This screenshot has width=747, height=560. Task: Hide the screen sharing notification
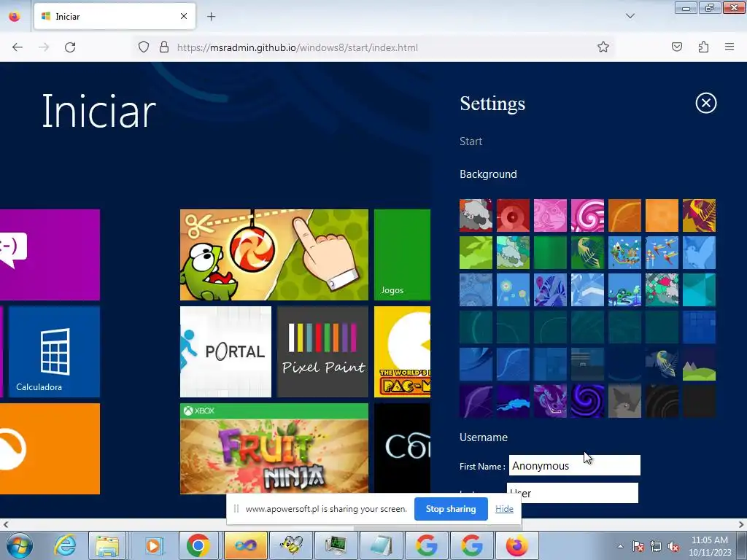click(504, 508)
